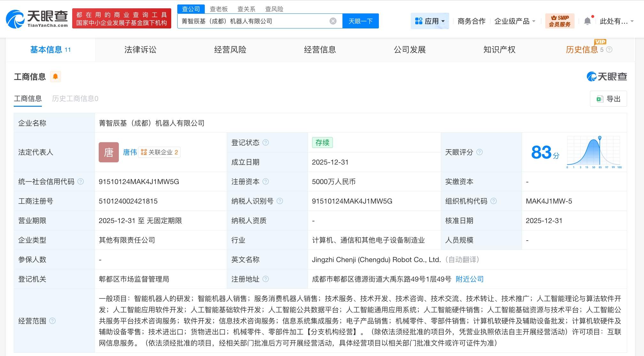This screenshot has height=356, width=644.
Task: Click legal representative 唐伟
Action: (130, 152)
